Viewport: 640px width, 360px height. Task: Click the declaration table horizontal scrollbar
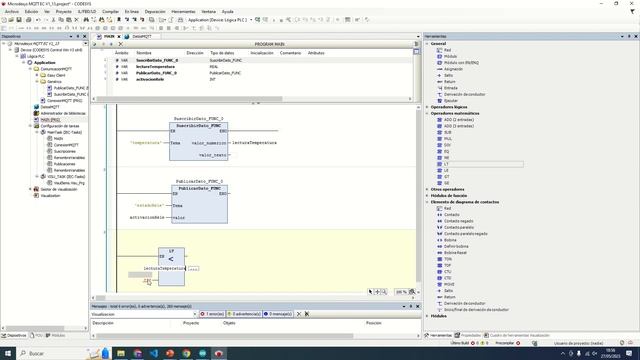tap(189, 99)
